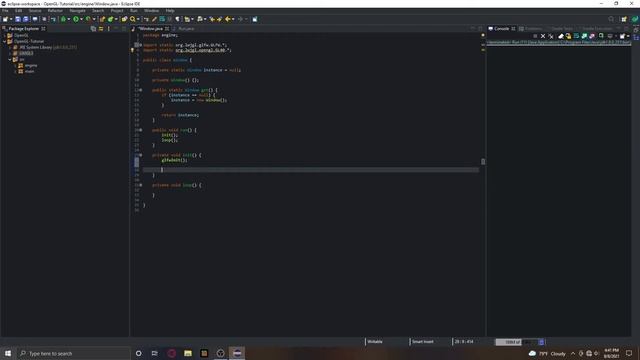Viewport: 640px width, 360px height.
Task: Select the engine package
Action: pos(31,65)
